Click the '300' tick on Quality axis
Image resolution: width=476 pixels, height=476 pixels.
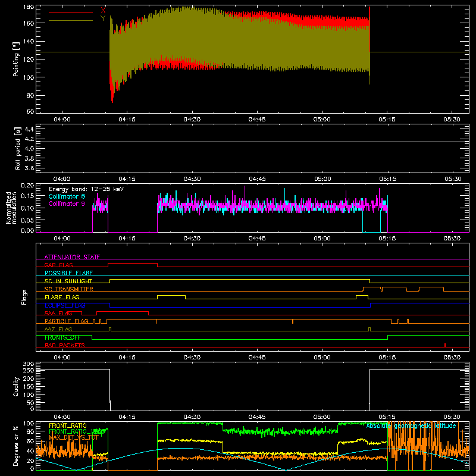29,364
